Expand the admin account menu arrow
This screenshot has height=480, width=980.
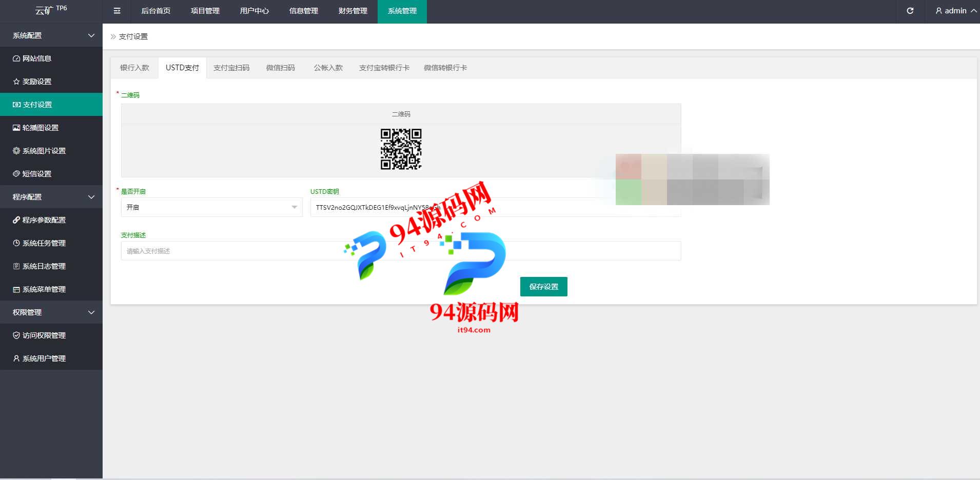click(973, 11)
